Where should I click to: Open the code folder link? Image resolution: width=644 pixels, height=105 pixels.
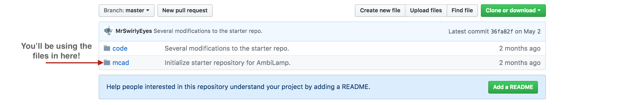tap(120, 48)
